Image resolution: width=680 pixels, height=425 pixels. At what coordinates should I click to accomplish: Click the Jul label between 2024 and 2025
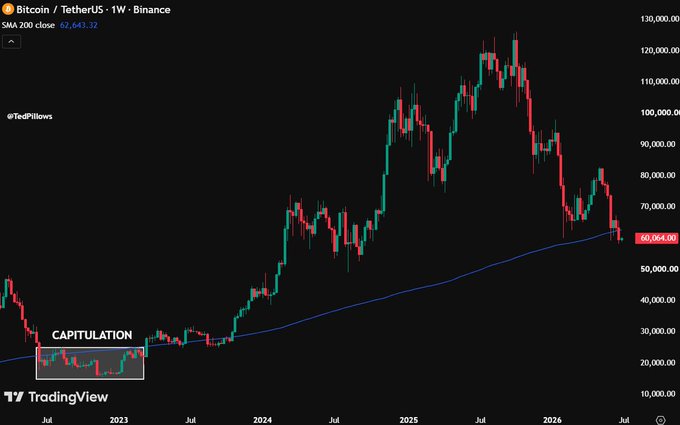334,420
